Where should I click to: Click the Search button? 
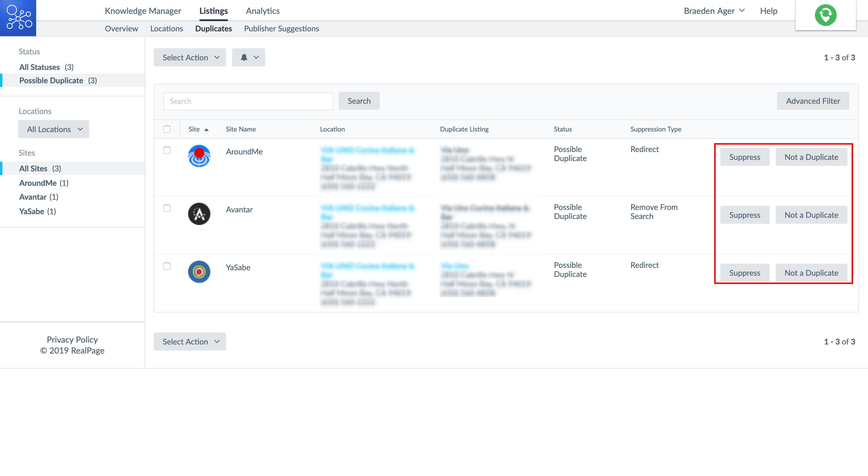coord(359,101)
